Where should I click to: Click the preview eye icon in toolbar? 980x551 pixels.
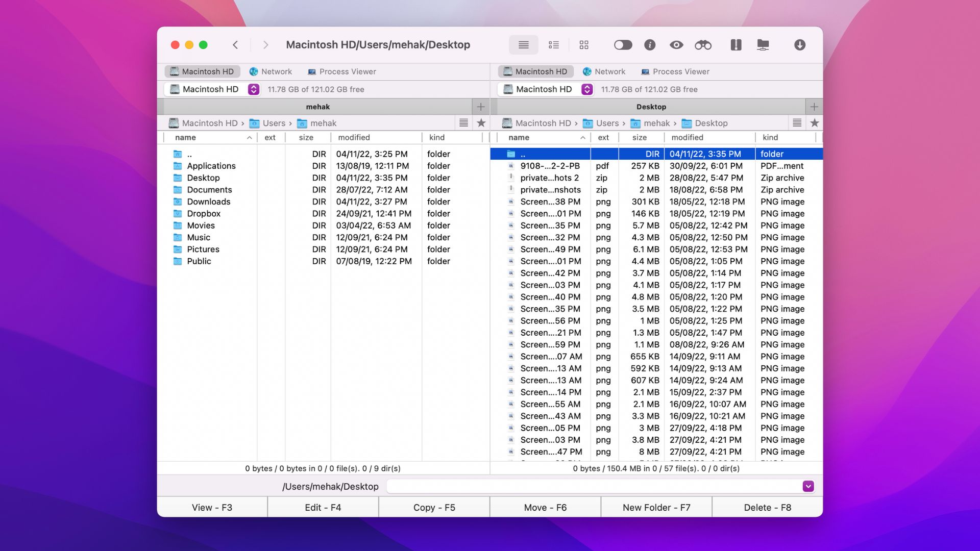pyautogui.click(x=676, y=44)
